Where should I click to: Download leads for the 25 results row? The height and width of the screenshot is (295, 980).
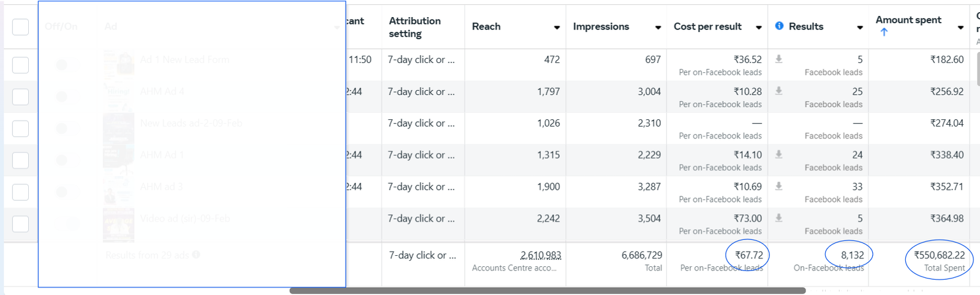(779, 91)
